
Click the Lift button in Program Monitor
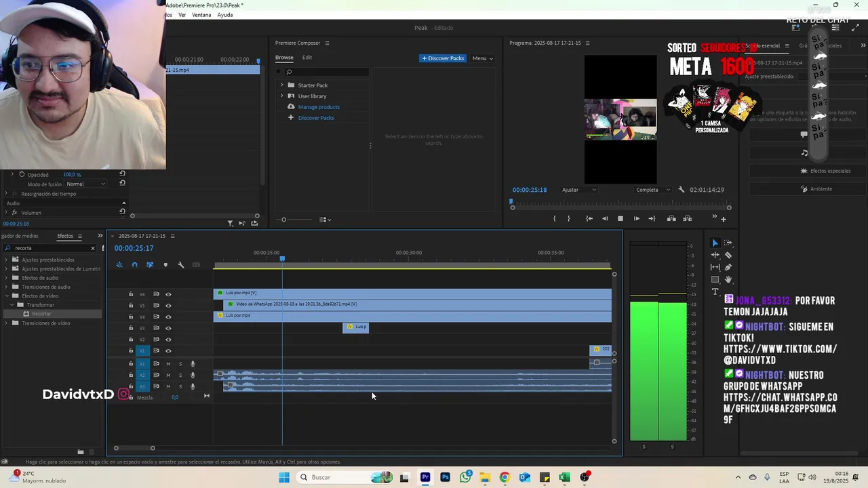click(x=671, y=218)
